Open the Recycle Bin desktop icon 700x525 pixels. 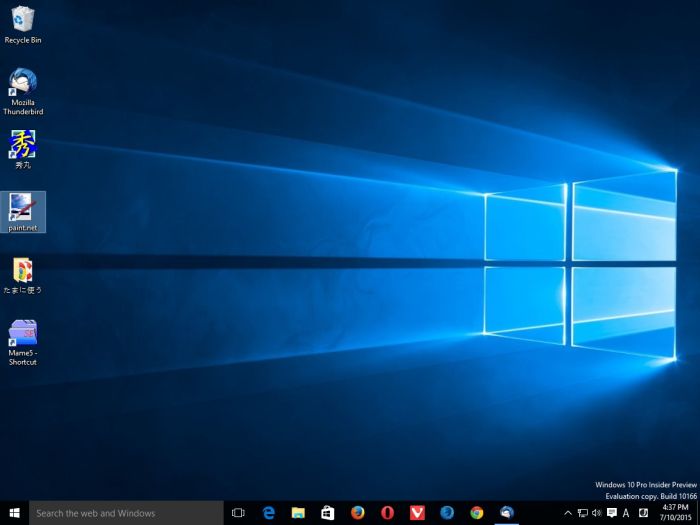tap(23, 20)
